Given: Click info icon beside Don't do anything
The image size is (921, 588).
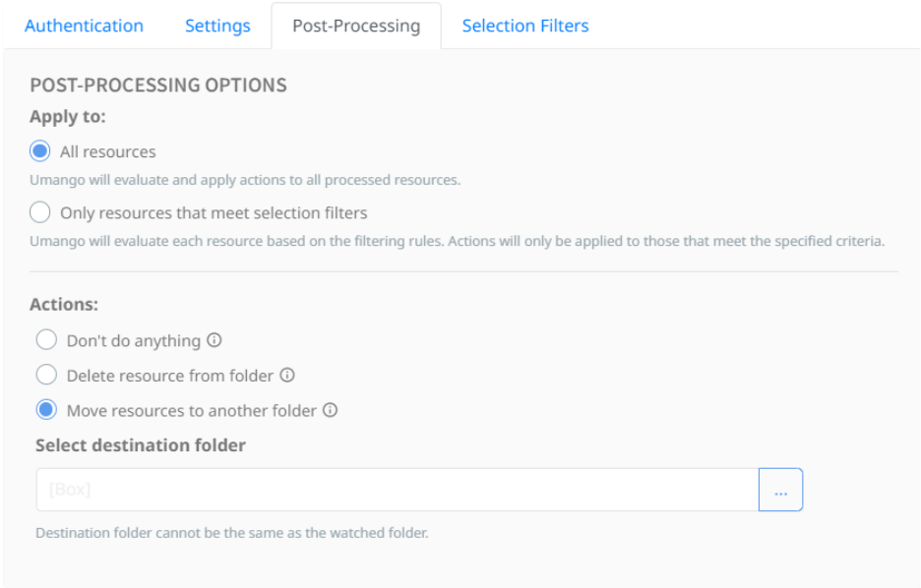Looking at the screenshot, I should (215, 340).
